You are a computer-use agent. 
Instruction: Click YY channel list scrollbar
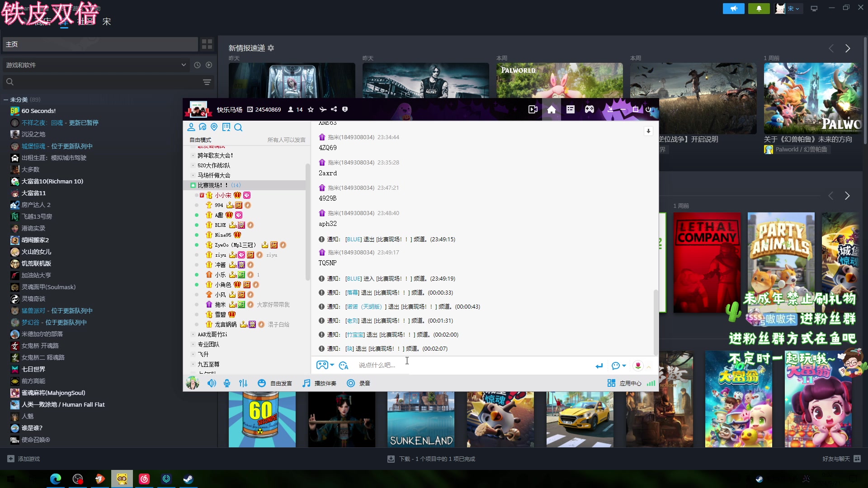[x=308, y=221]
